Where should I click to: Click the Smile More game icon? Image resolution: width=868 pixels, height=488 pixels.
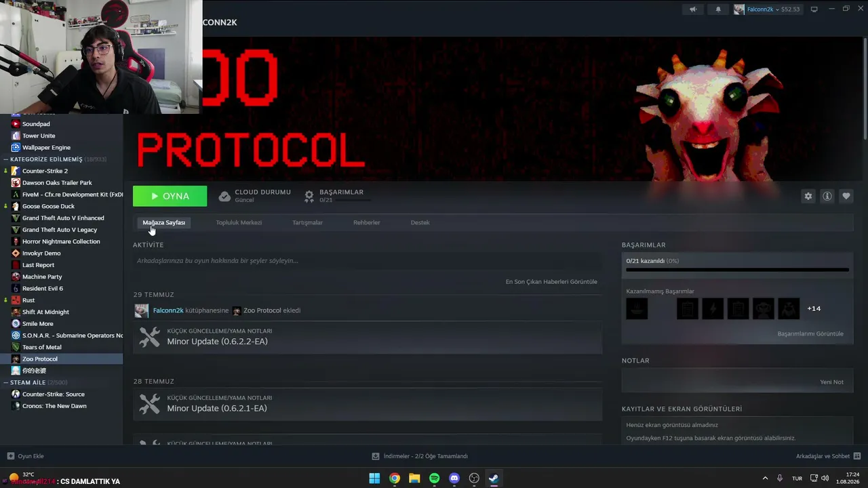[x=16, y=324]
